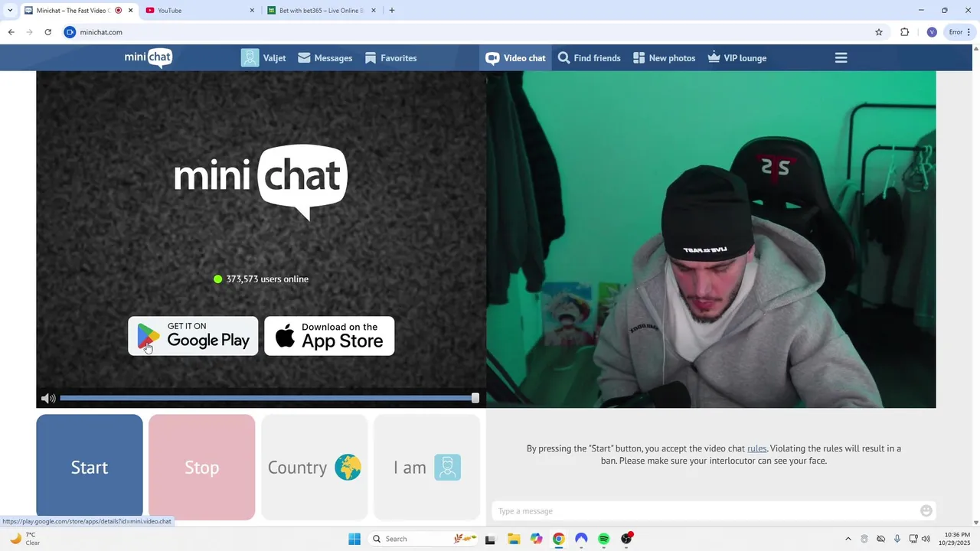The image size is (980, 551).
Task: Open the hamburger menu in the header
Action: coord(841,58)
